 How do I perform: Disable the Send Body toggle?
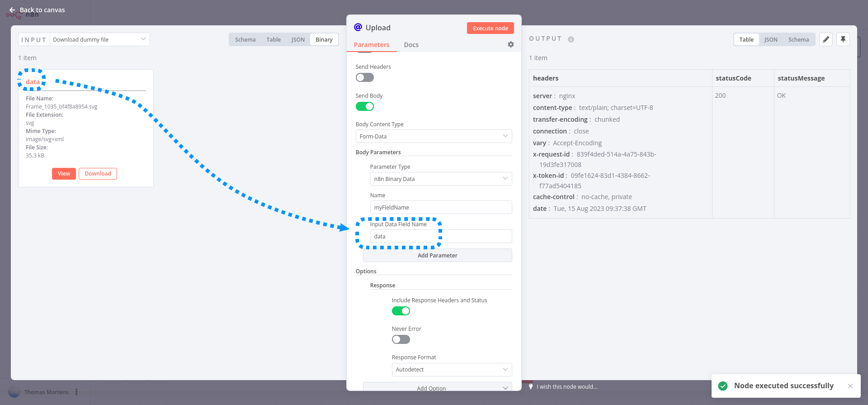pos(364,106)
